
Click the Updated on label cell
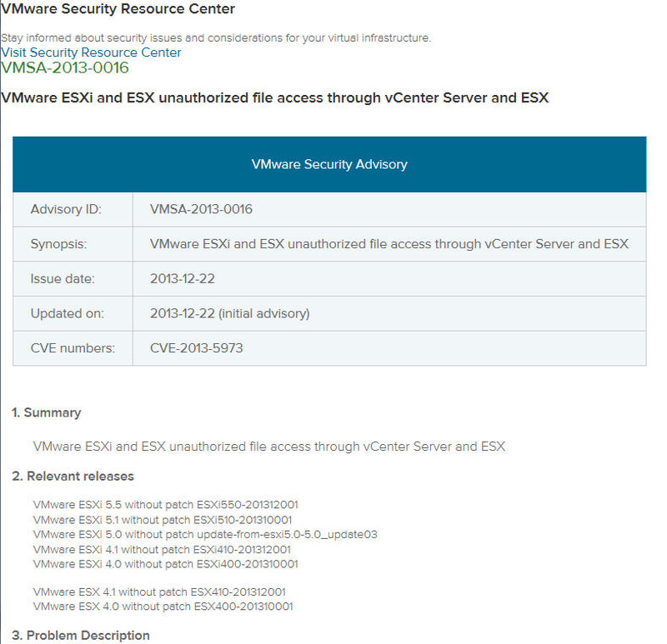[68, 313]
